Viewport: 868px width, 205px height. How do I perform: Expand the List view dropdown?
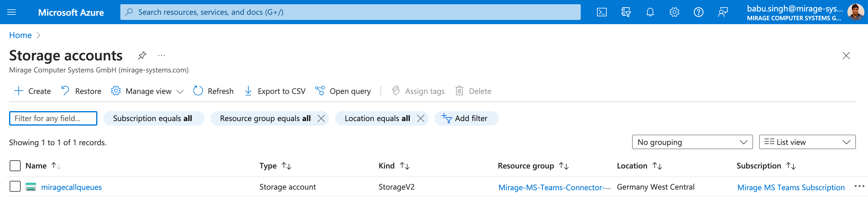tap(807, 142)
